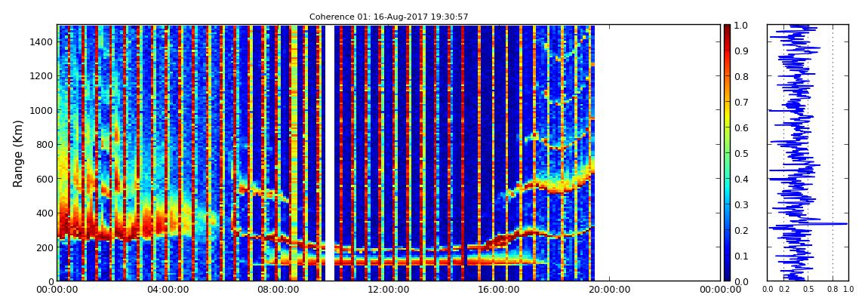Click the 08:00:00 time axis label
This screenshot has height=307, width=868.
pos(279,290)
